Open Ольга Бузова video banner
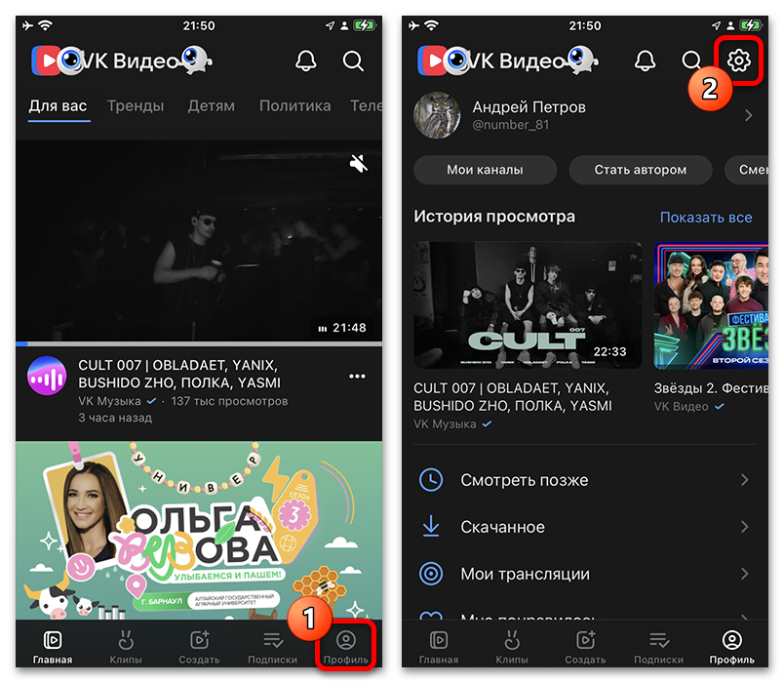 tap(199, 531)
